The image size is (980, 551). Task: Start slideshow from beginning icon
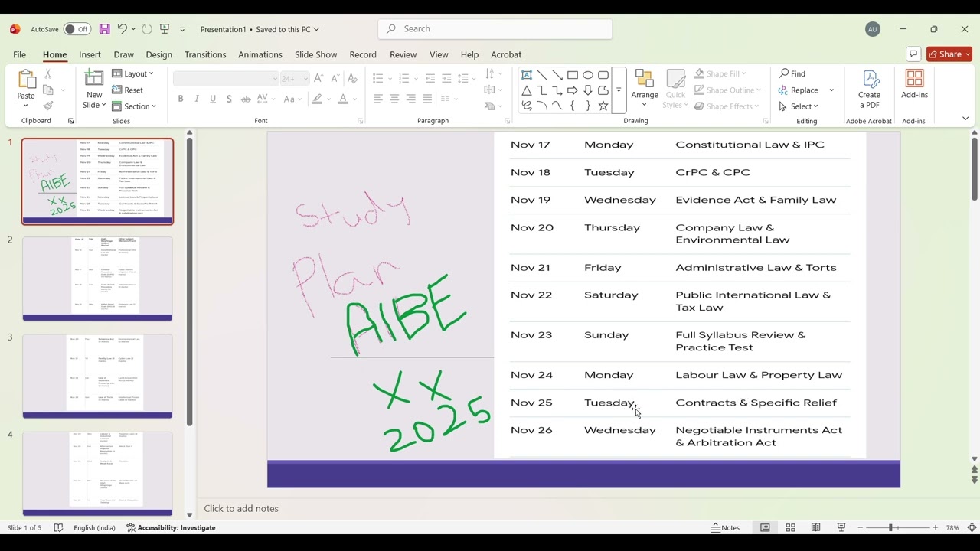(165, 29)
